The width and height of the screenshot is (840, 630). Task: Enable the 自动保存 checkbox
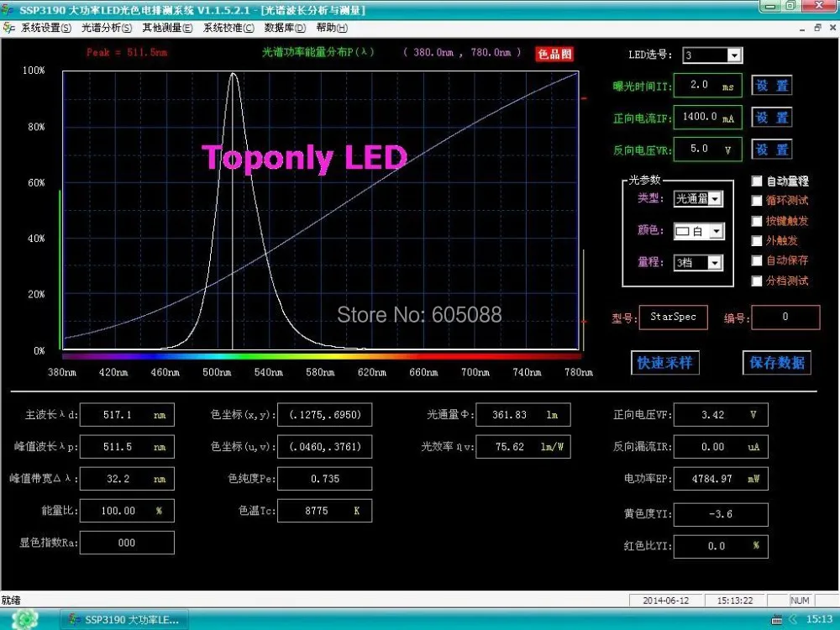757,260
